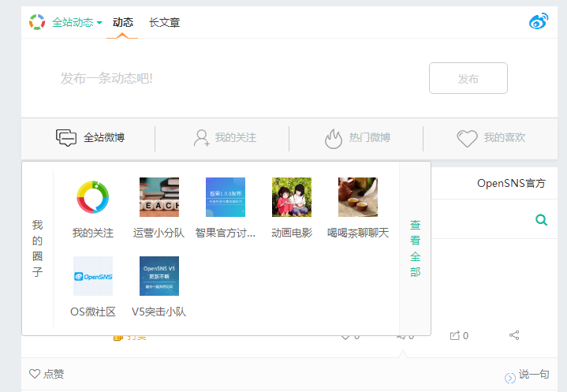
Task: Select the 热门微博 tab
Action: point(358,138)
